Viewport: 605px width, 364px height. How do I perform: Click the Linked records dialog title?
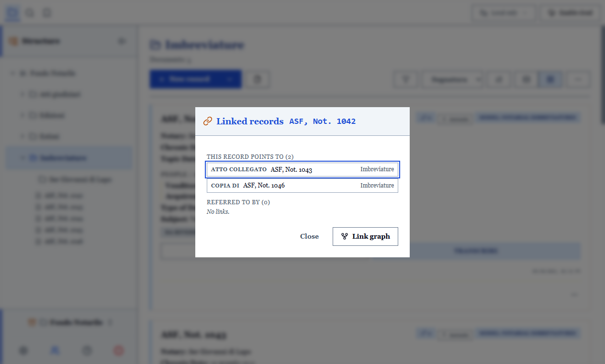[x=250, y=121]
